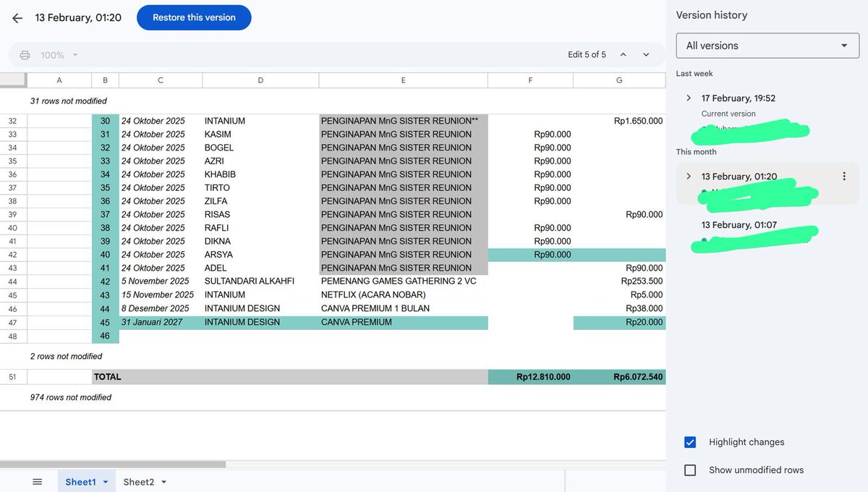Viewport: 868px width, 492px height.
Task: Select column G header
Action: click(619, 80)
